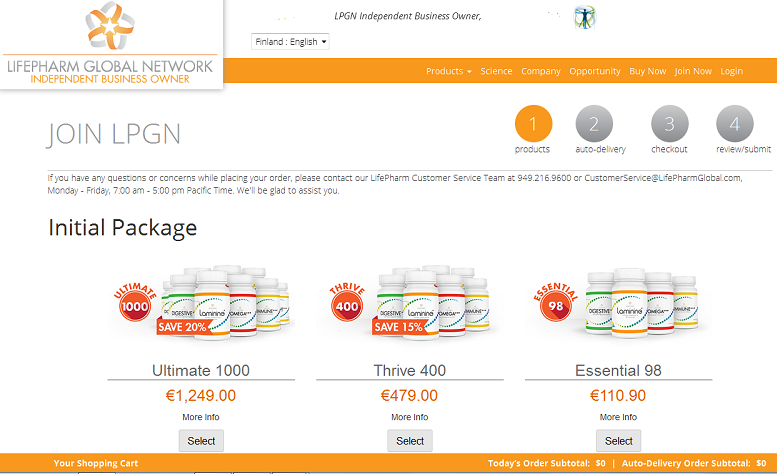Open More Info for Thrive 400
The height and width of the screenshot is (474, 777).
point(410,417)
